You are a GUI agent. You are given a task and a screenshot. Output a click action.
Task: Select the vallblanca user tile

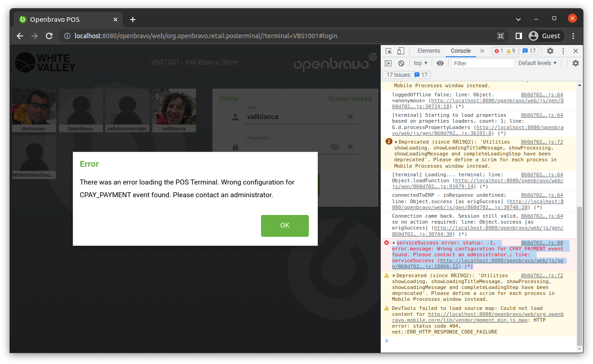point(174,110)
